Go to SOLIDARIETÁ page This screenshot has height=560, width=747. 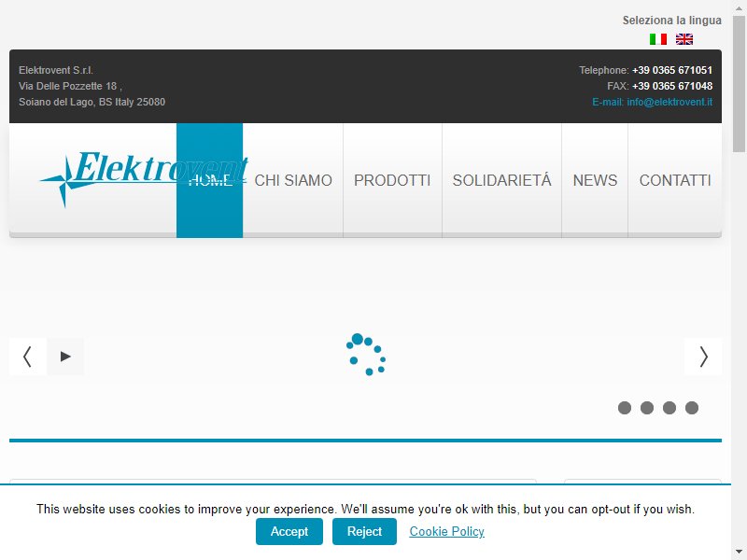501,180
